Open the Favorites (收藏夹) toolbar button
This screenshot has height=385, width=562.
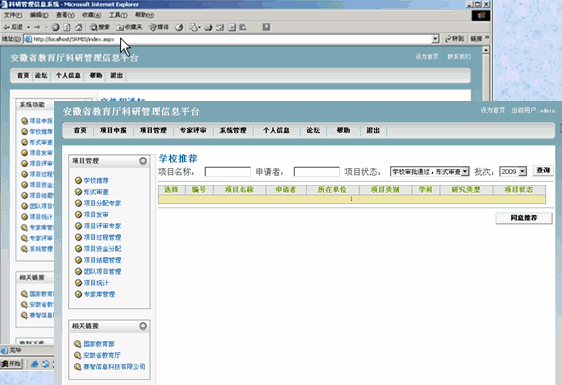click(129, 27)
